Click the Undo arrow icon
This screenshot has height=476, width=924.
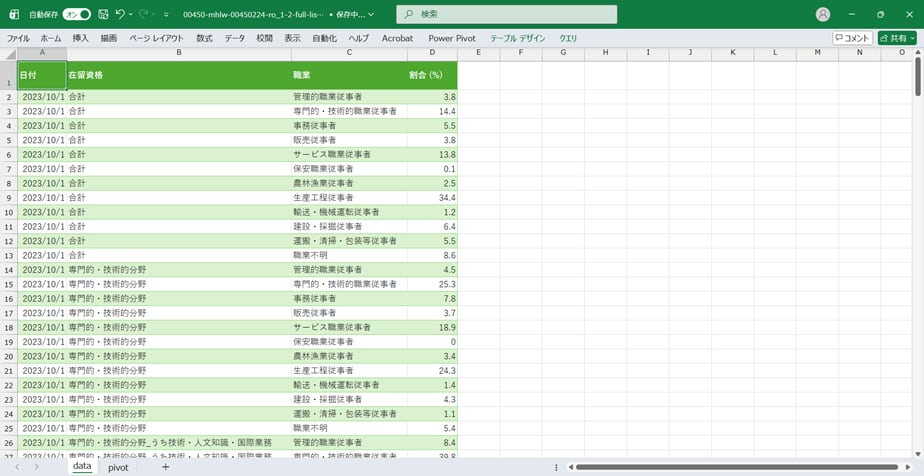click(120, 15)
